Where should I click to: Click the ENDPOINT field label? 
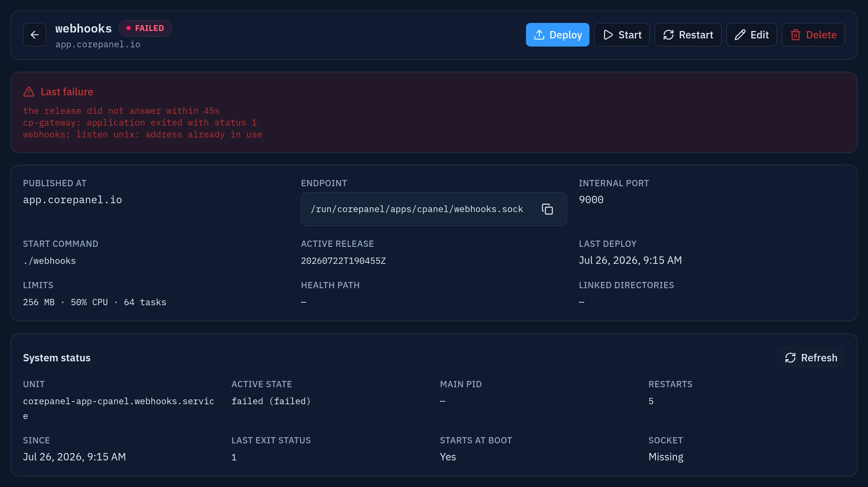pos(324,183)
